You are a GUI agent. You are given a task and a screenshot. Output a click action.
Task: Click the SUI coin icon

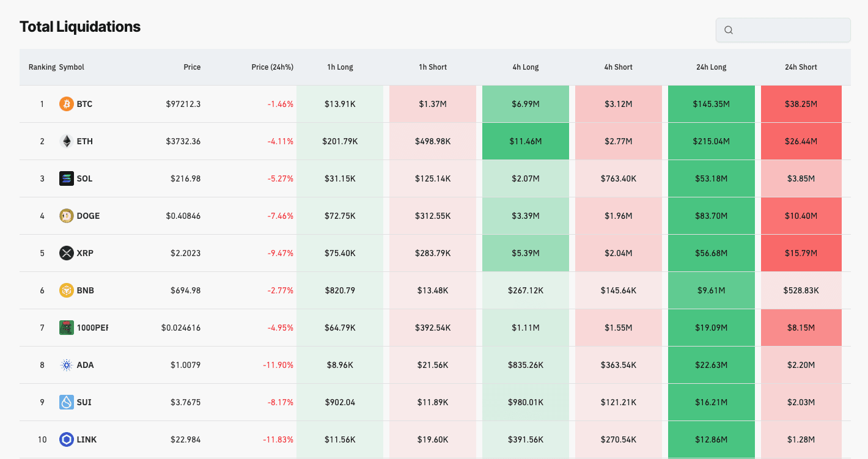tap(66, 402)
